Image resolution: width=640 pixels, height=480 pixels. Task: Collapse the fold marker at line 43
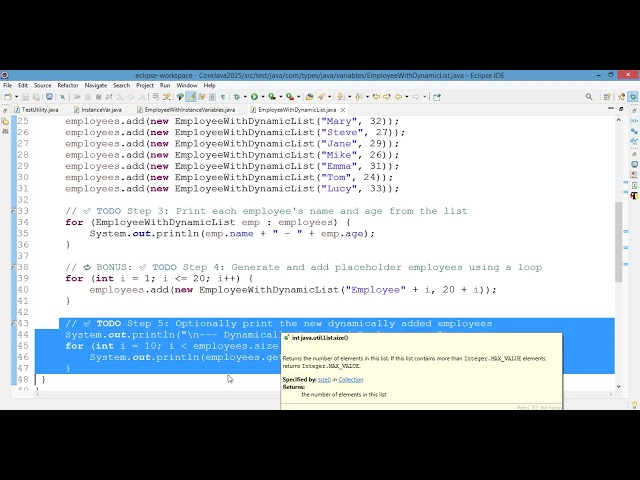(13, 323)
